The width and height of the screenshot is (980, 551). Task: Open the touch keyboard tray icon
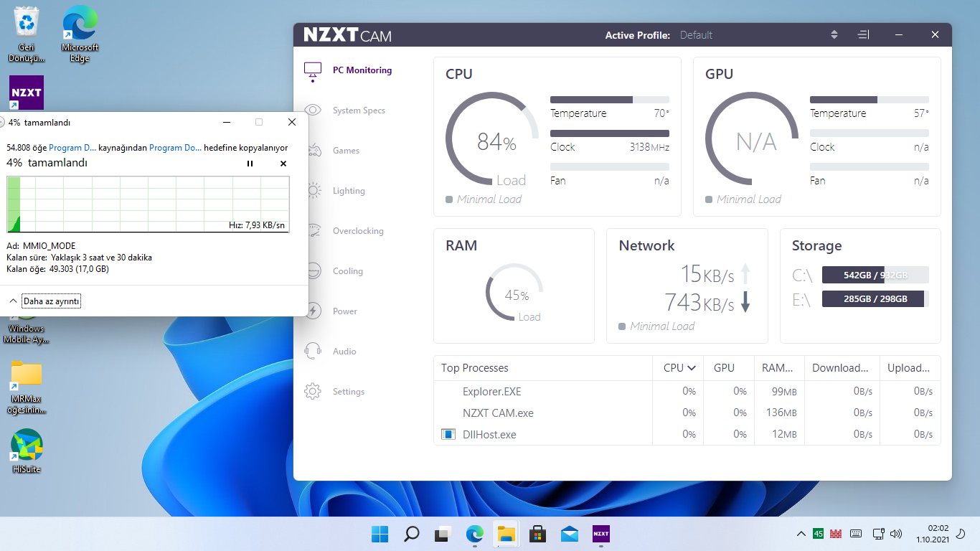(856, 534)
